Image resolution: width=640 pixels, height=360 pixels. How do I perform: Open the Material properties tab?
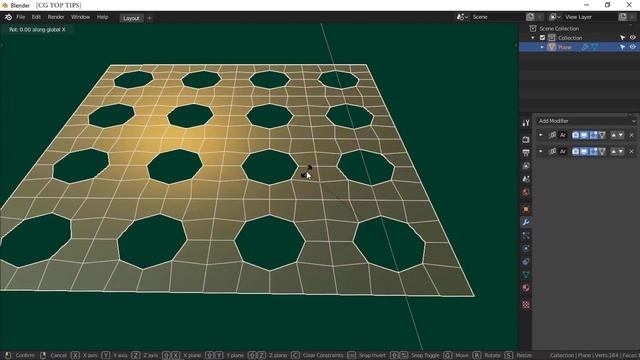(x=526, y=288)
